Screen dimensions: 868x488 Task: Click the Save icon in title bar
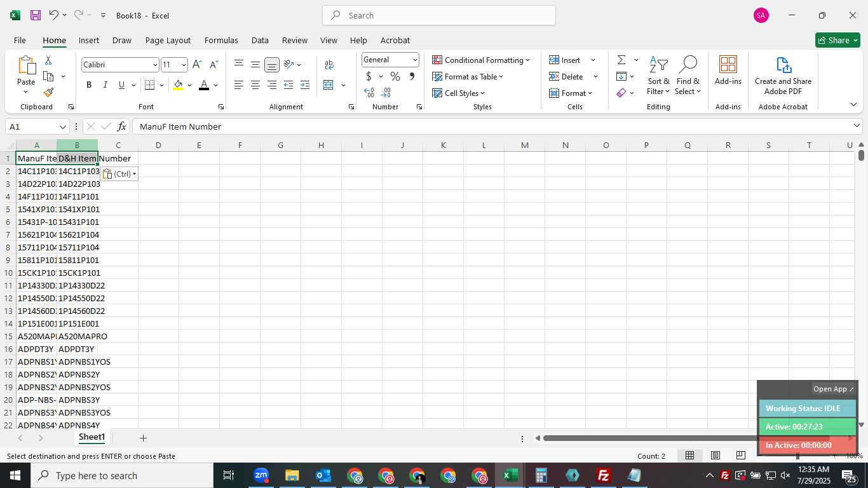[x=36, y=15]
